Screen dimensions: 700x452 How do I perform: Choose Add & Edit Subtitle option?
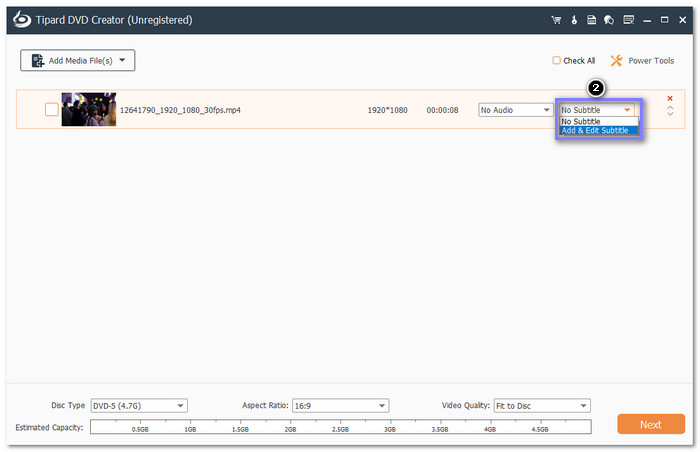point(599,130)
